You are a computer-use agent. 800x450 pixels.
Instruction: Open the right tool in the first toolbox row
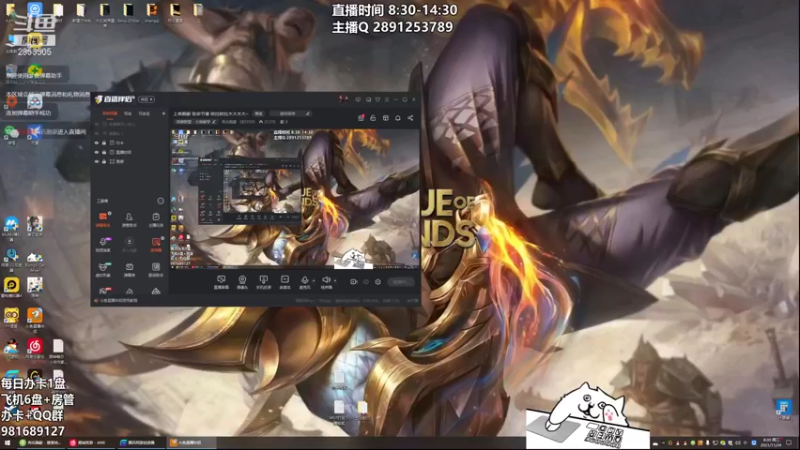click(x=156, y=219)
